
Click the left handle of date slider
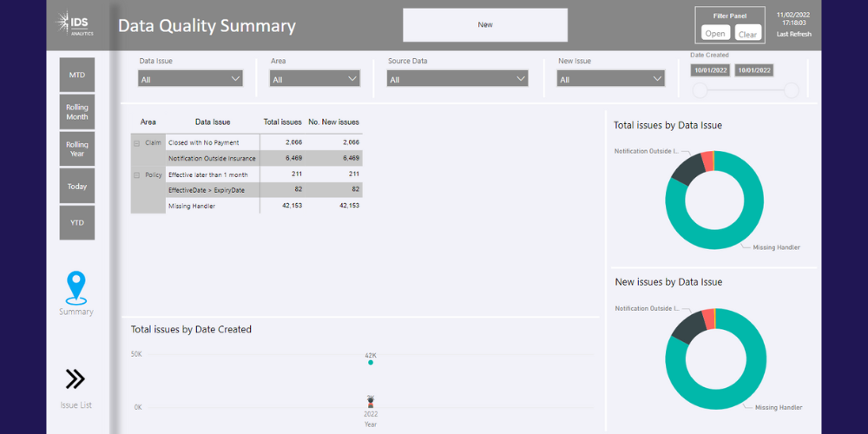pyautogui.click(x=700, y=90)
